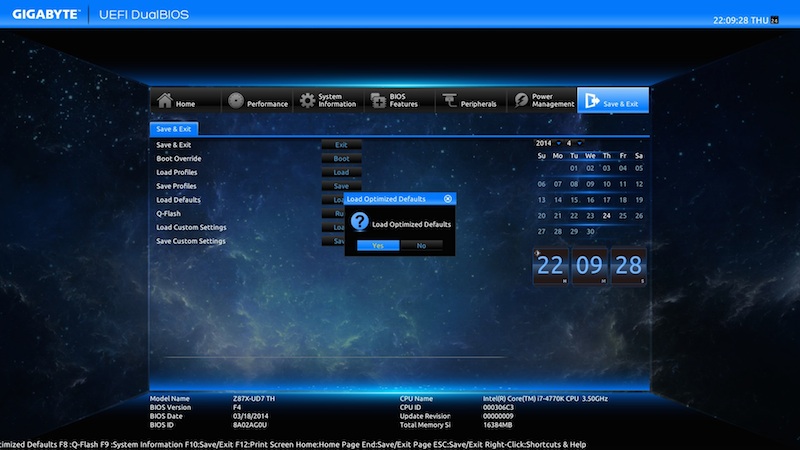Pick day 24 in the calendar
This screenshot has height=450, width=800.
pos(607,216)
